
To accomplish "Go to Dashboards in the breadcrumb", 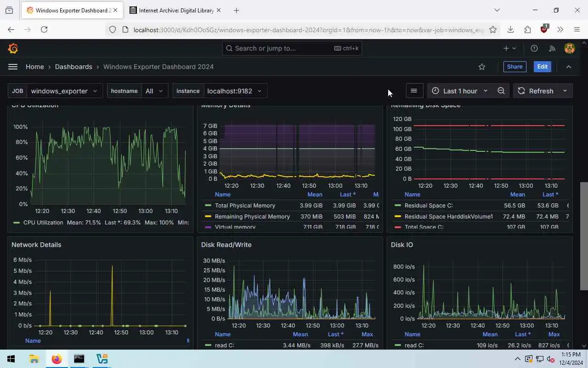I will coord(73,67).
